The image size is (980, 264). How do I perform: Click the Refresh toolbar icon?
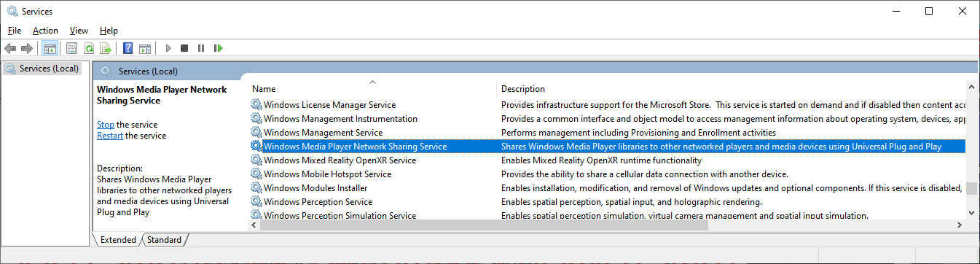point(89,49)
